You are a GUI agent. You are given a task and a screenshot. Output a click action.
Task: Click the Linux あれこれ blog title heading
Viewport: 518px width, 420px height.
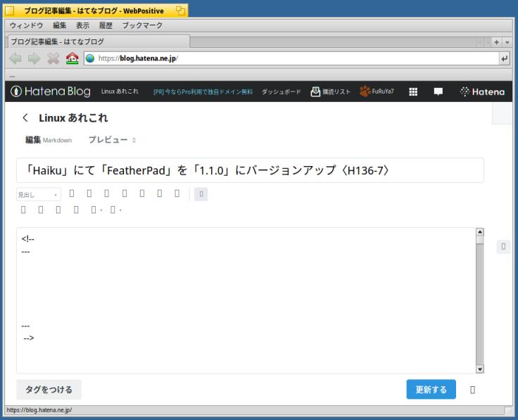click(x=73, y=118)
